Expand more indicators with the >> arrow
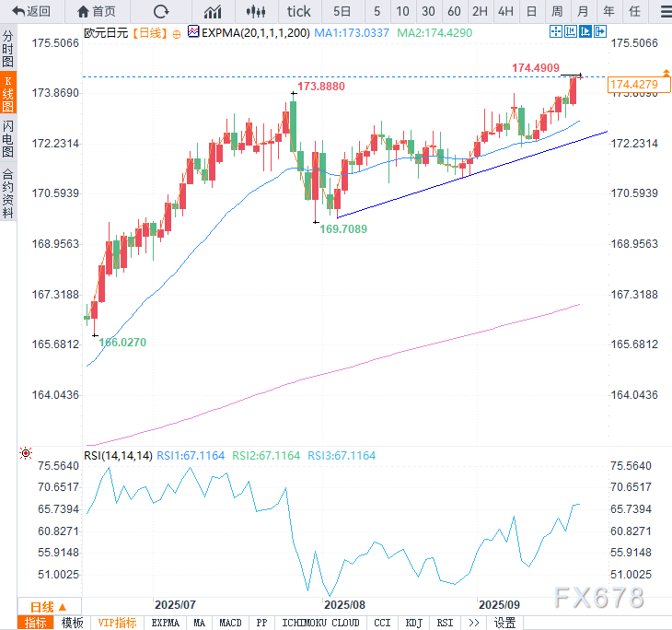This screenshot has width=672, height=630. click(x=473, y=623)
